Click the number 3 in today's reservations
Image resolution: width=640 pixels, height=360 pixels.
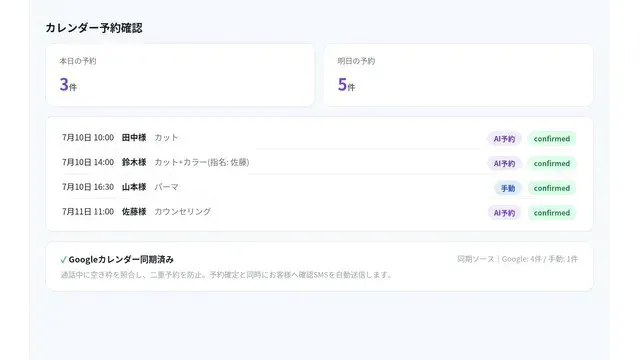[64, 84]
